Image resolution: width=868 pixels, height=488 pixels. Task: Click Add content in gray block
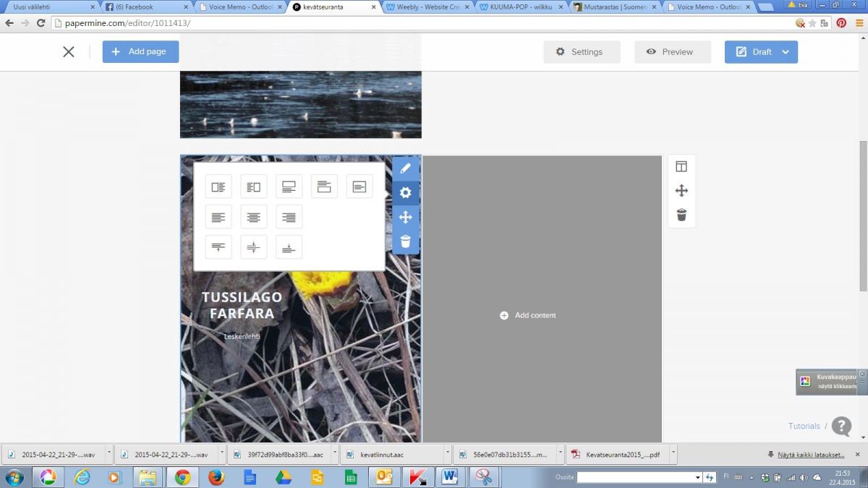pyautogui.click(x=528, y=315)
